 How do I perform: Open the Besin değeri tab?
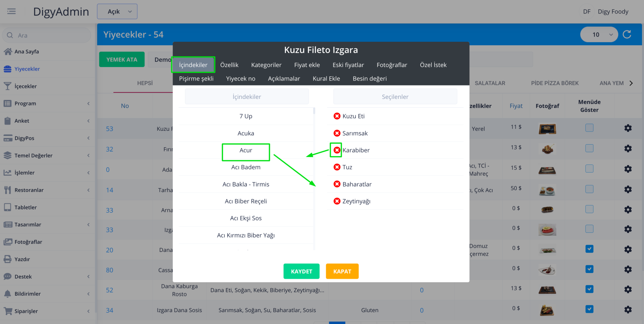[x=370, y=79]
